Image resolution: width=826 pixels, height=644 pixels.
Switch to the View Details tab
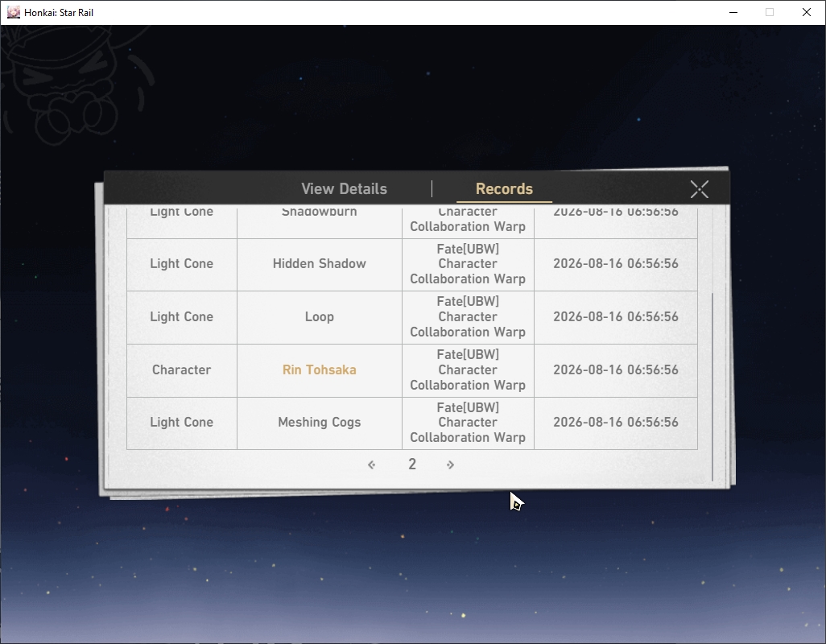pos(344,188)
